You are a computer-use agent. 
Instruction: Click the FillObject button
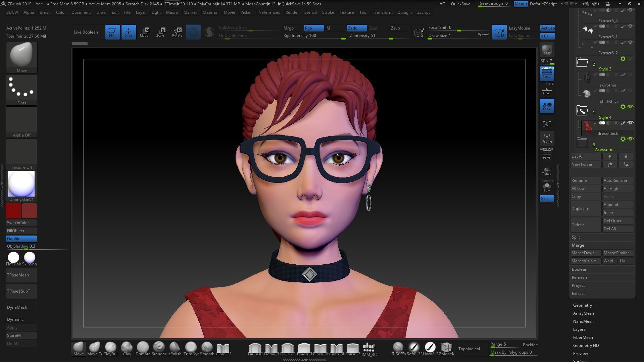tap(21, 231)
